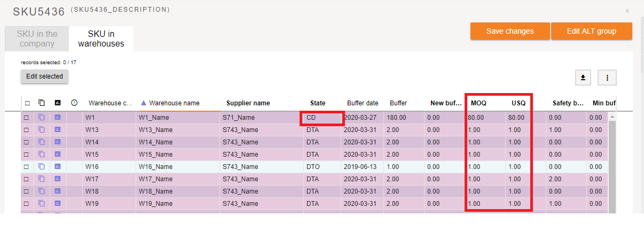Click the copy icon in the table header
Screen dimensions: 644x246
click(42, 103)
